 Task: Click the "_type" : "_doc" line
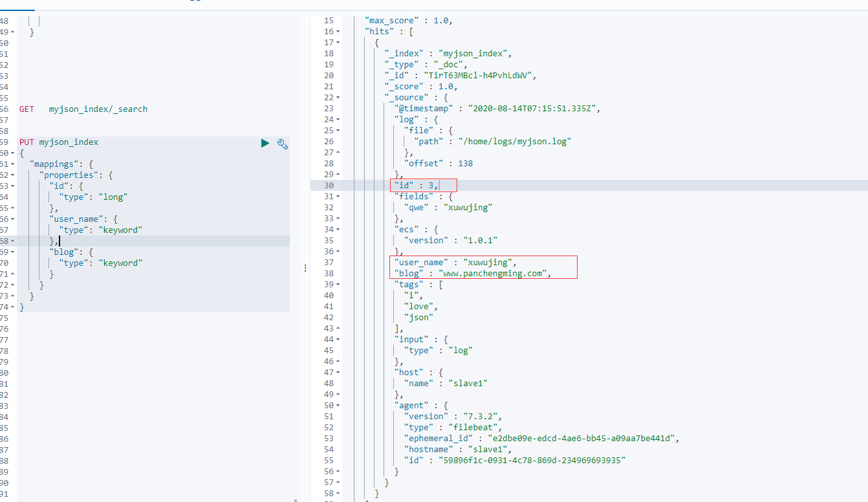click(x=426, y=65)
